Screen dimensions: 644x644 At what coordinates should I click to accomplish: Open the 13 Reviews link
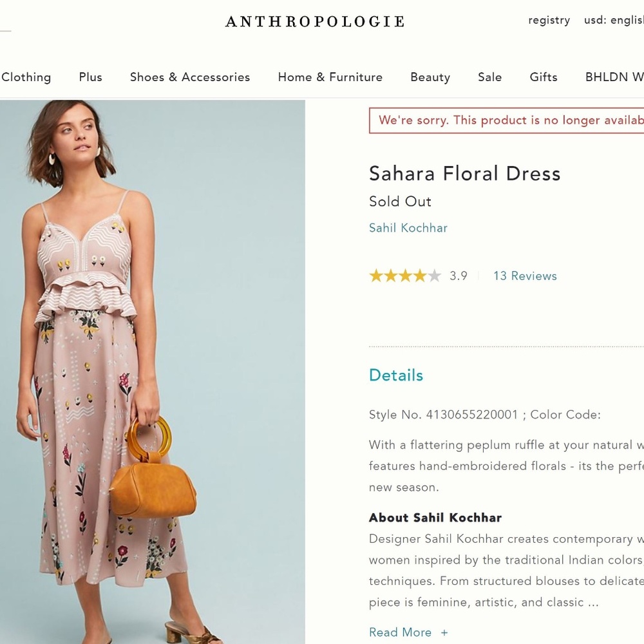[524, 276]
